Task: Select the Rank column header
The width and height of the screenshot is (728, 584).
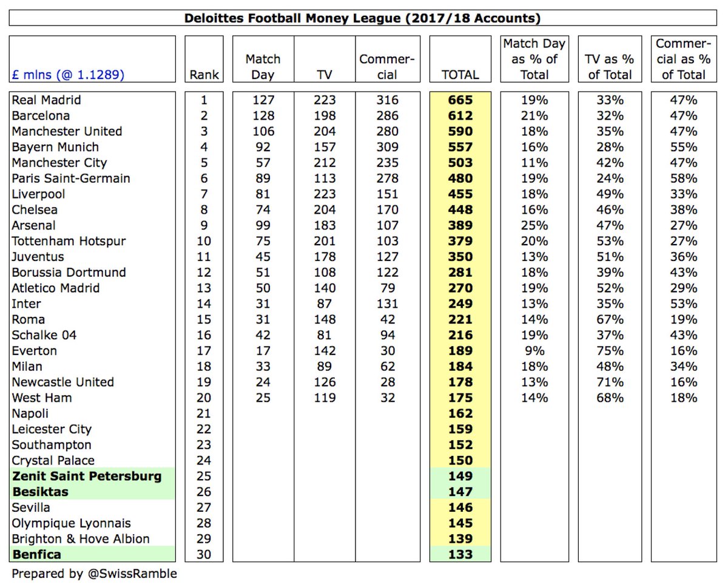Action: pos(204,75)
